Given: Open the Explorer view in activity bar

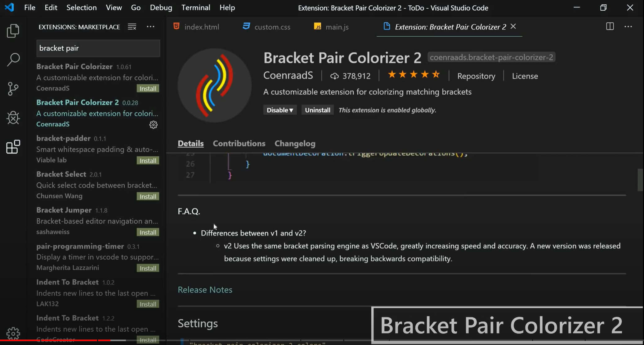Looking at the screenshot, I should click(13, 31).
